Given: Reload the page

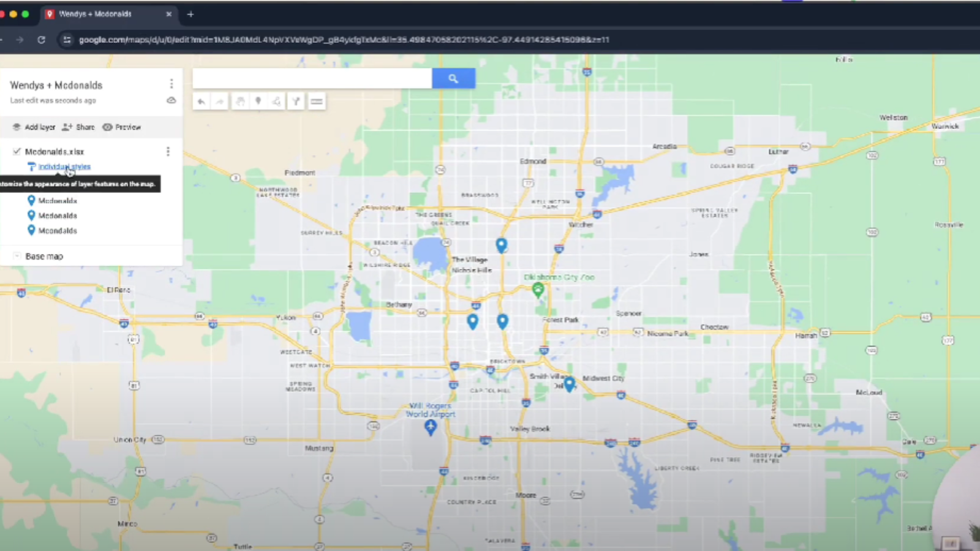Looking at the screenshot, I should 41,40.
